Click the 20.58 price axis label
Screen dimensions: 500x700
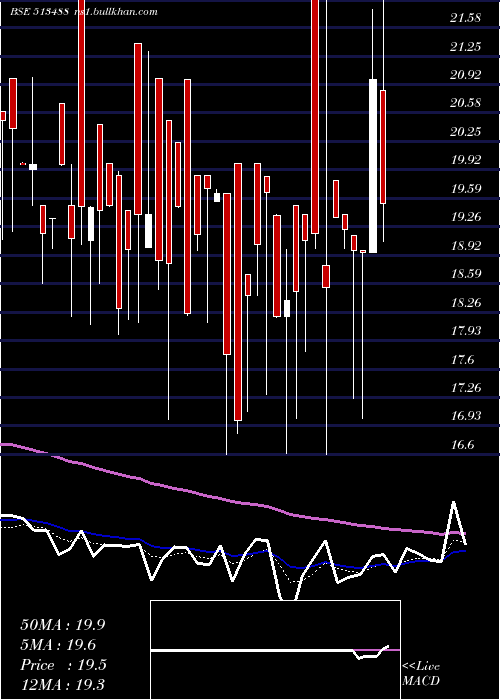(466, 103)
